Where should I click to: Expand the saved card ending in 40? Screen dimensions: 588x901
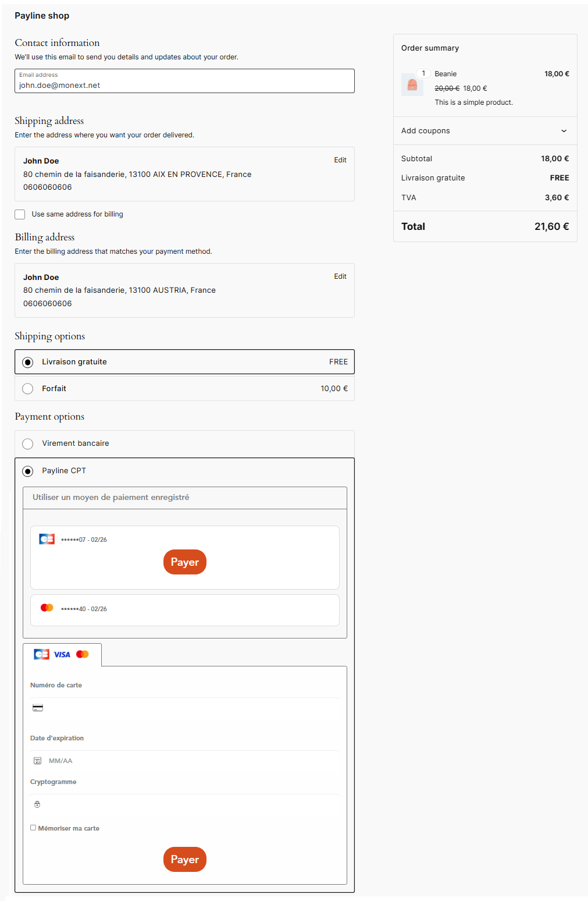(x=184, y=609)
